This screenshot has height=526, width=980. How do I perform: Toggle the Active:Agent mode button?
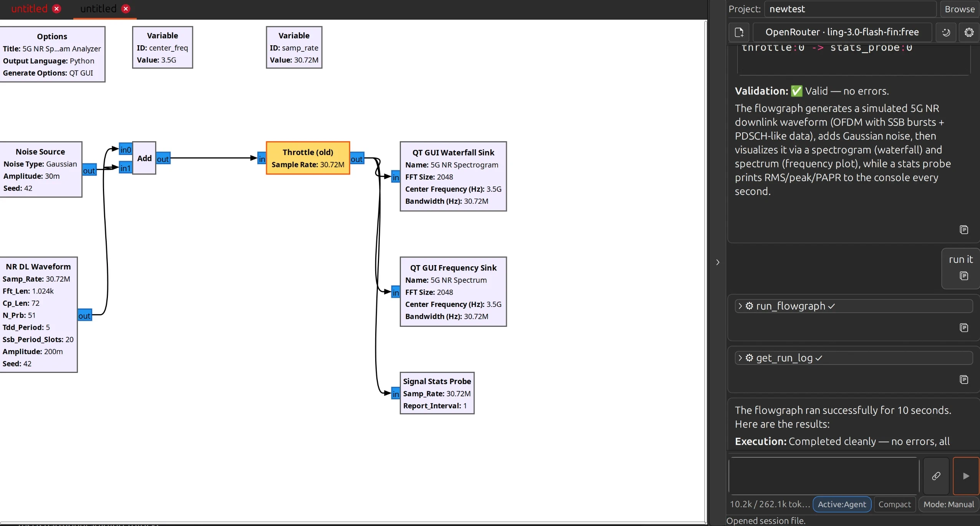point(842,504)
